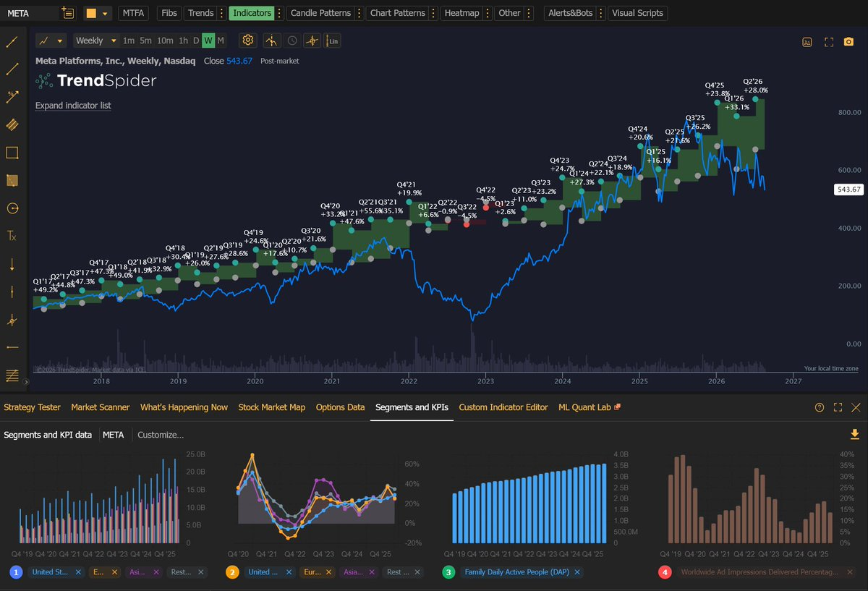Open the Market Scanner tab
The width and height of the screenshot is (868, 591).
tap(101, 407)
